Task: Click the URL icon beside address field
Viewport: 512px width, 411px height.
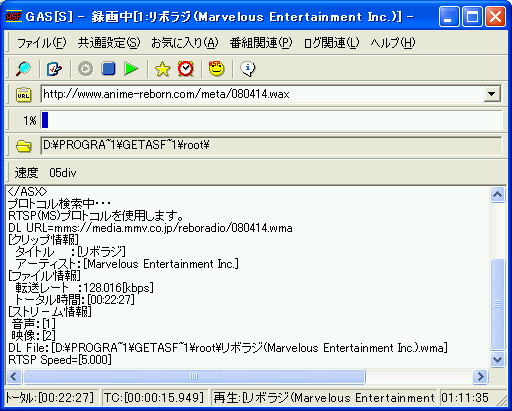Action: point(24,95)
